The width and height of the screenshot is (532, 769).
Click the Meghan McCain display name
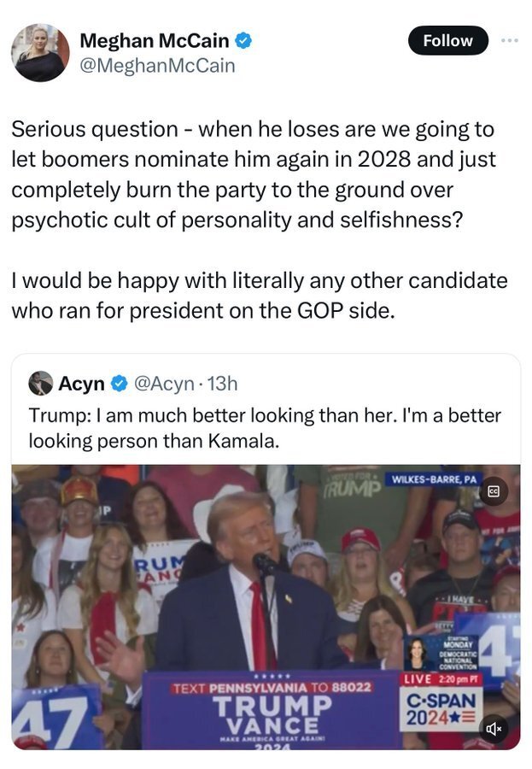(154, 40)
